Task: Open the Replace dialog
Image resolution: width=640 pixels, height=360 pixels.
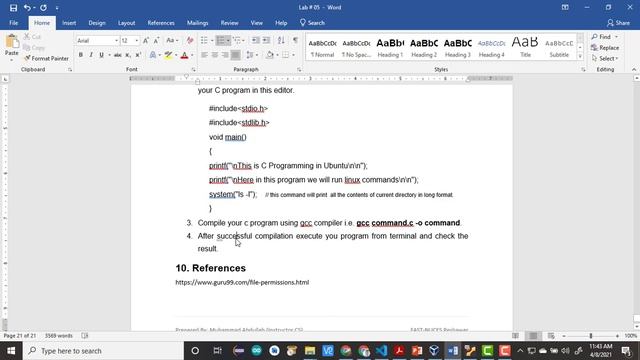Action: [605, 48]
